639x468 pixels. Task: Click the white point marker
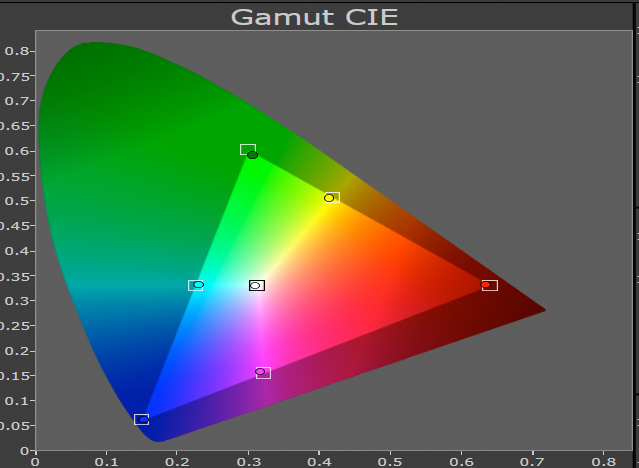pyautogui.click(x=255, y=285)
